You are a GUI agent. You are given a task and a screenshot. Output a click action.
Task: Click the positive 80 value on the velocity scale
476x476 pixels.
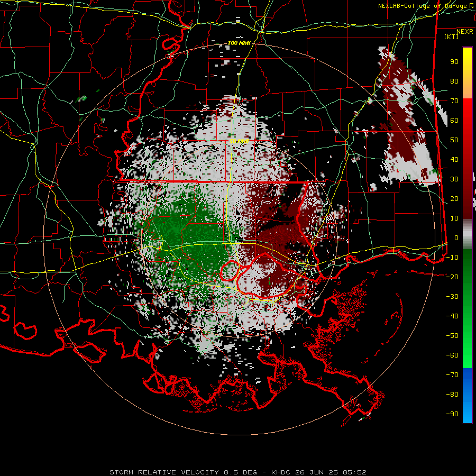pyautogui.click(x=454, y=81)
